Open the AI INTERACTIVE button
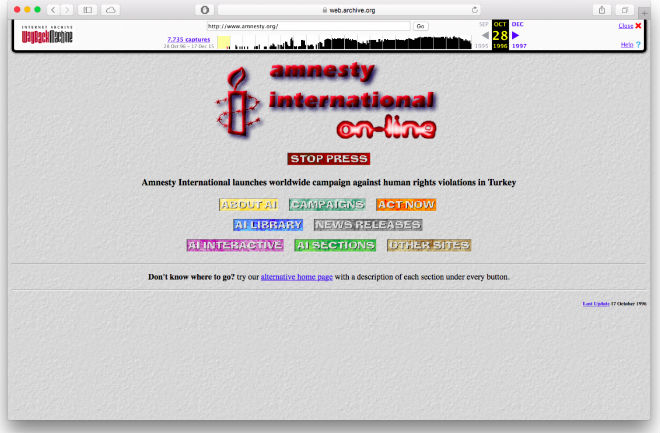660x433 pixels. tap(235, 245)
